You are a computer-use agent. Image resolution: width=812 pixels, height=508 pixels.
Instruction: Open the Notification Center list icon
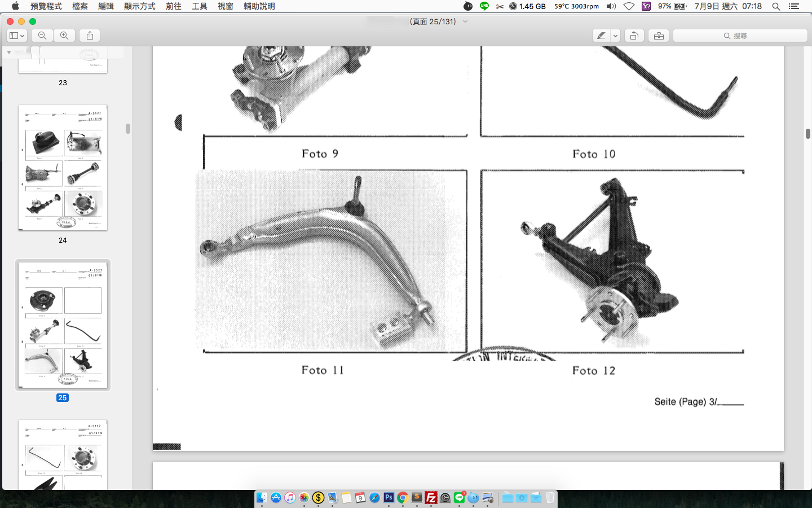pos(794,6)
